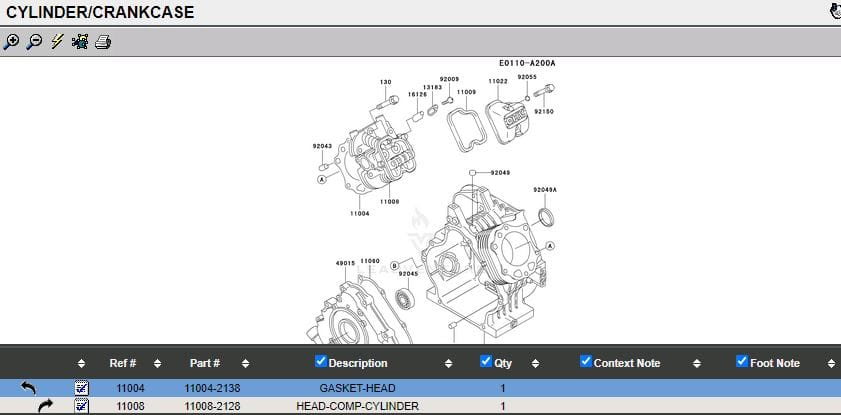Click the back arrow in the GASKET-HEAD row
This screenshot has height=415, width=841.
coord(28,387)
